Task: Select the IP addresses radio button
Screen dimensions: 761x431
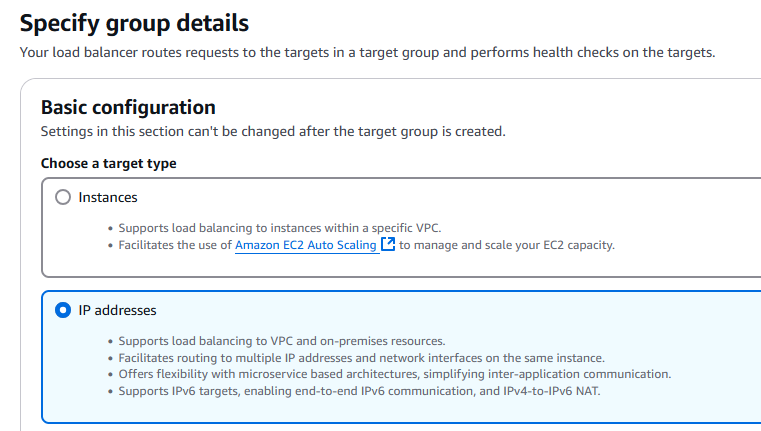Action: pyautogui.click(x=63, y=310)
